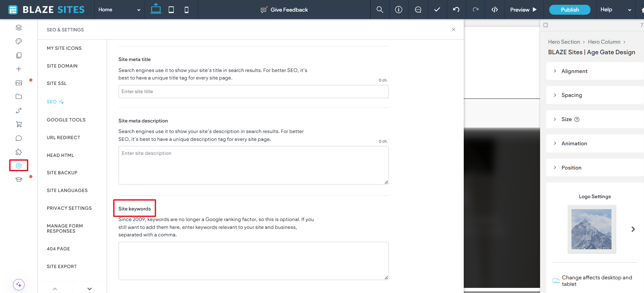Open Manage Form Responses
Image resolution: width=644 pixels, height=293 pixels.
65,229
